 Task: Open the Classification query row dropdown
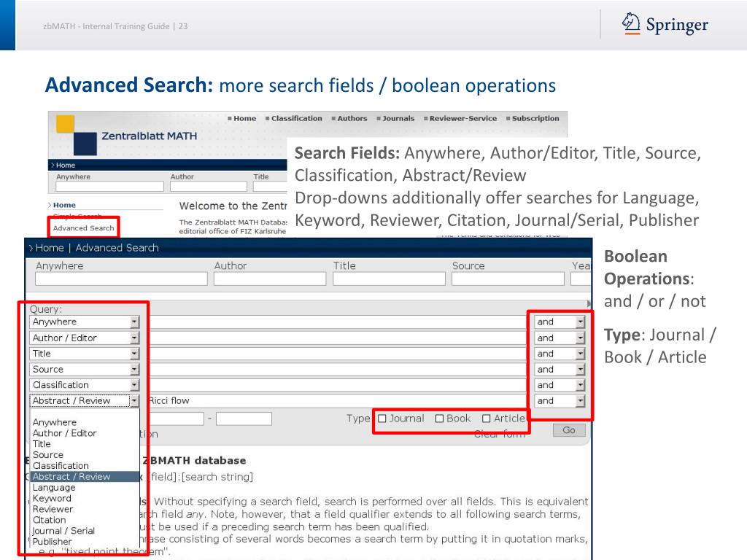85,385
